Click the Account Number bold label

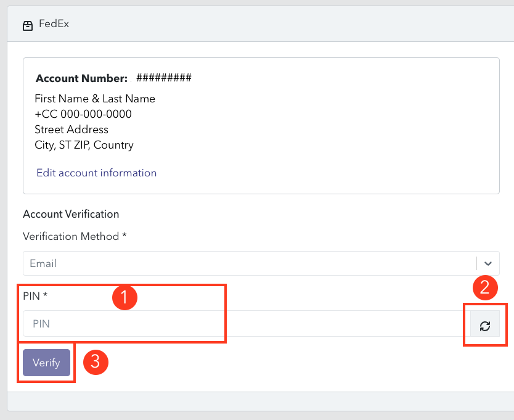coord(81,78)
